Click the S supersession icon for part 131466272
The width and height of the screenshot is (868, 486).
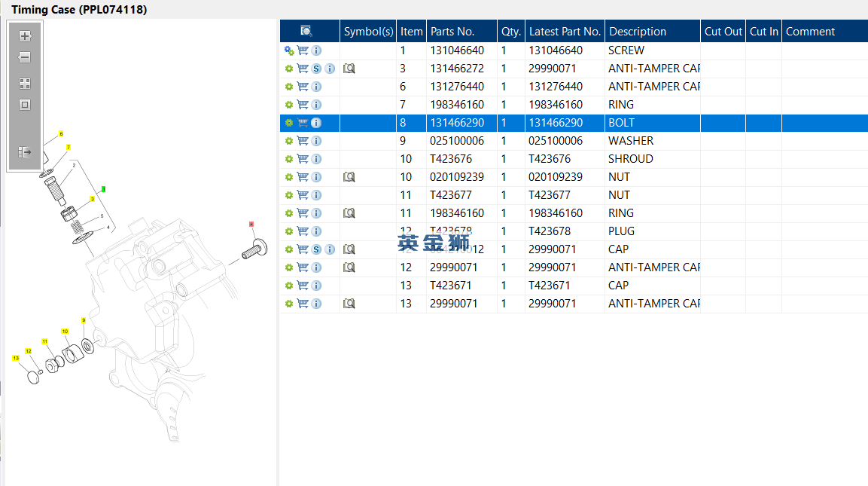316,69
